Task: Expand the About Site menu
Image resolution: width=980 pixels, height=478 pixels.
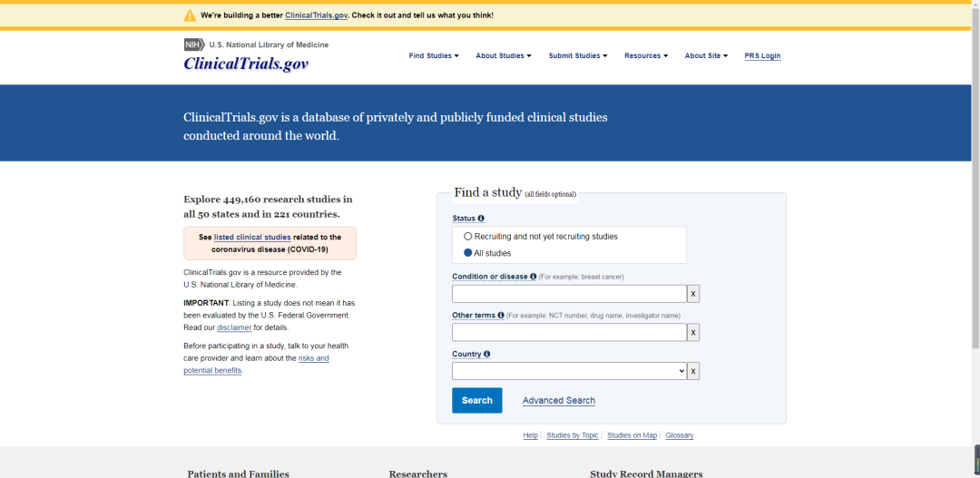Action: pyautogui.click(x=706, y=55)
